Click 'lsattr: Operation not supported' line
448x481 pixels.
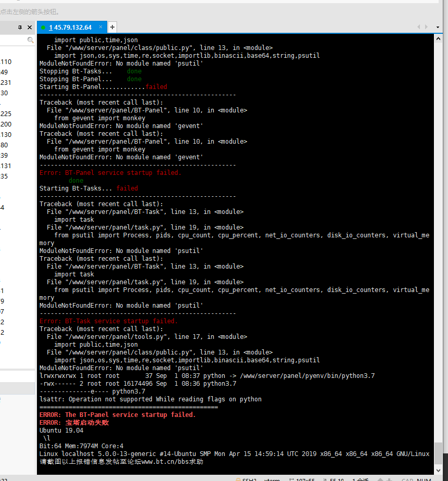coord(150,399)
